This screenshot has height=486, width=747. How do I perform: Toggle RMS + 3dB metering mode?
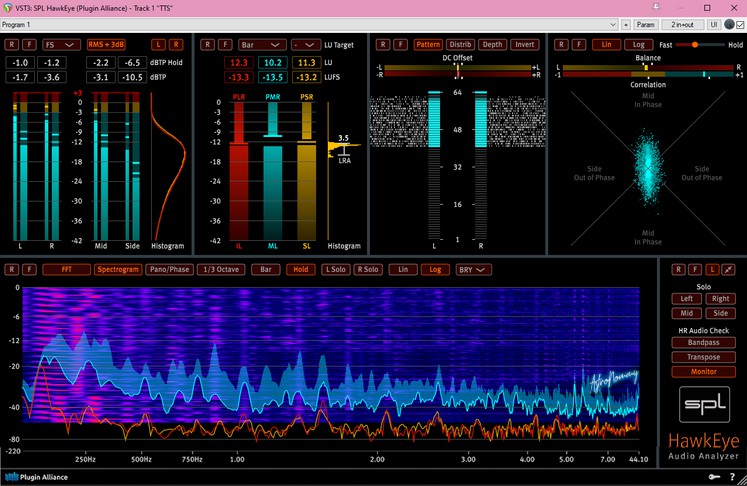106,45
